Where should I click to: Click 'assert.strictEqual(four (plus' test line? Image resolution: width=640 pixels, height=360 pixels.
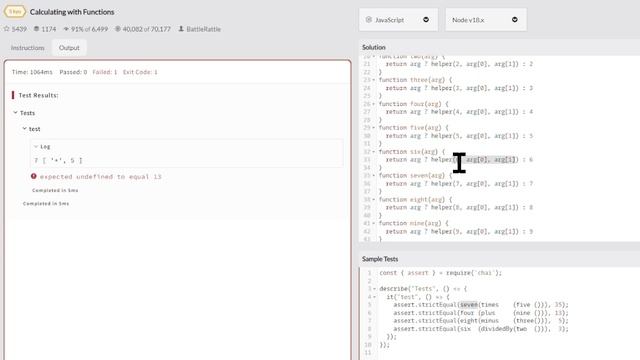click(481, 313)
